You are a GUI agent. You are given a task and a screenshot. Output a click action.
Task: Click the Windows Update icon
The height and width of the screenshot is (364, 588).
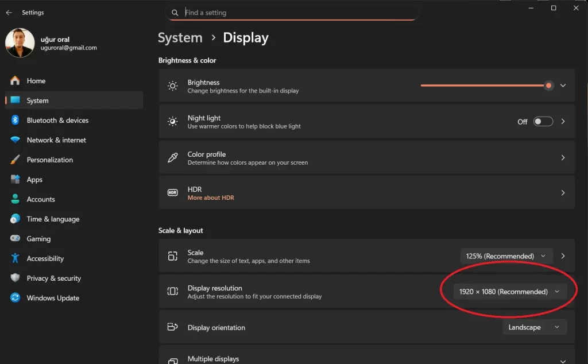tap(16, 298)
